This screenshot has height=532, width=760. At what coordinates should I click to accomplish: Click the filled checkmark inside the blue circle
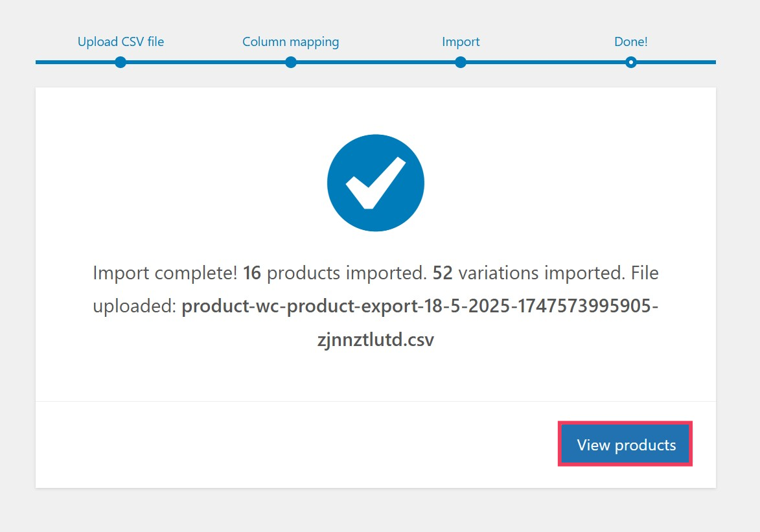pos(376,183)
